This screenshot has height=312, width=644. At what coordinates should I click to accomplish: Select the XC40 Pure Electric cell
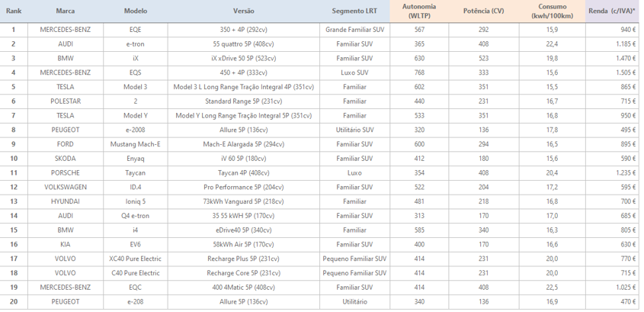[135, 259]
